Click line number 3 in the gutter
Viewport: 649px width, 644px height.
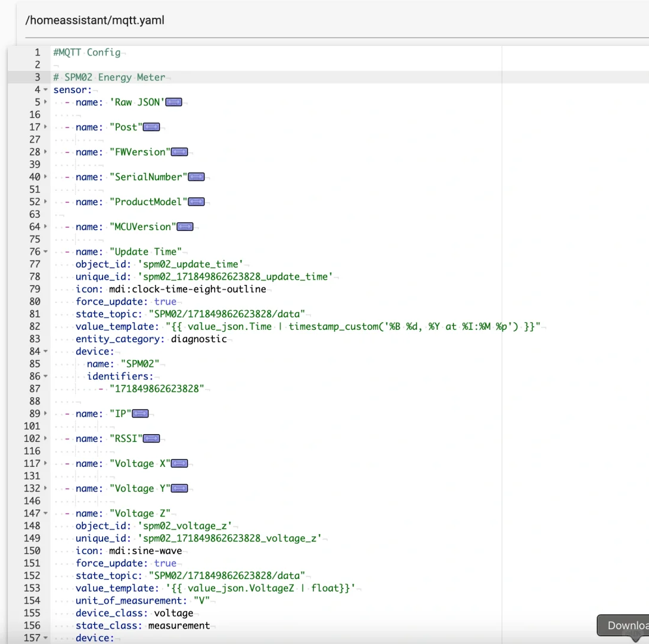coord(38,78)
